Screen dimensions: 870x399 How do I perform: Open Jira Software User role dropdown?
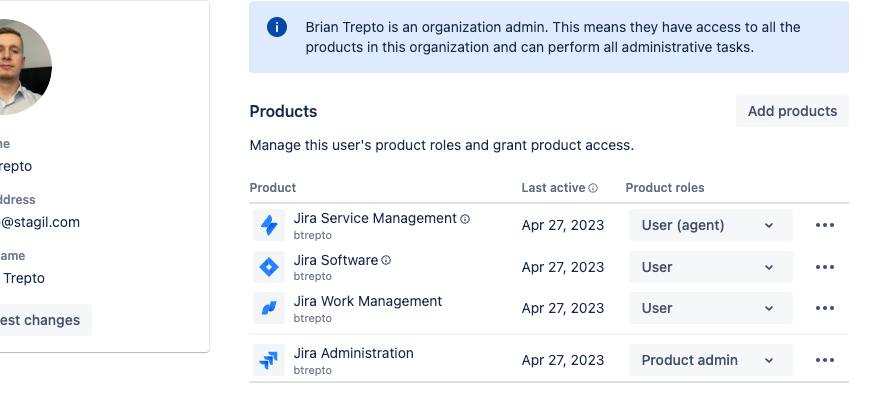click(x=711, y=267)
